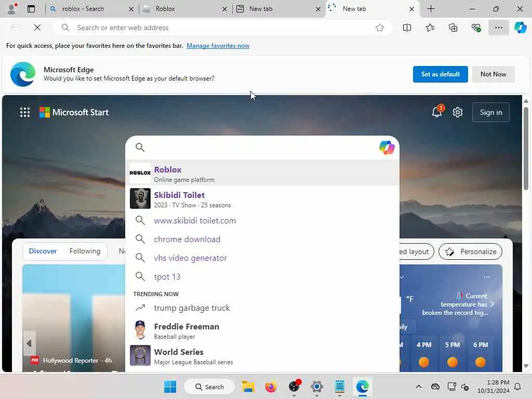Expand weather location dropdown chevron
This screenshot has width=532, height=399.
click(402, 277)
